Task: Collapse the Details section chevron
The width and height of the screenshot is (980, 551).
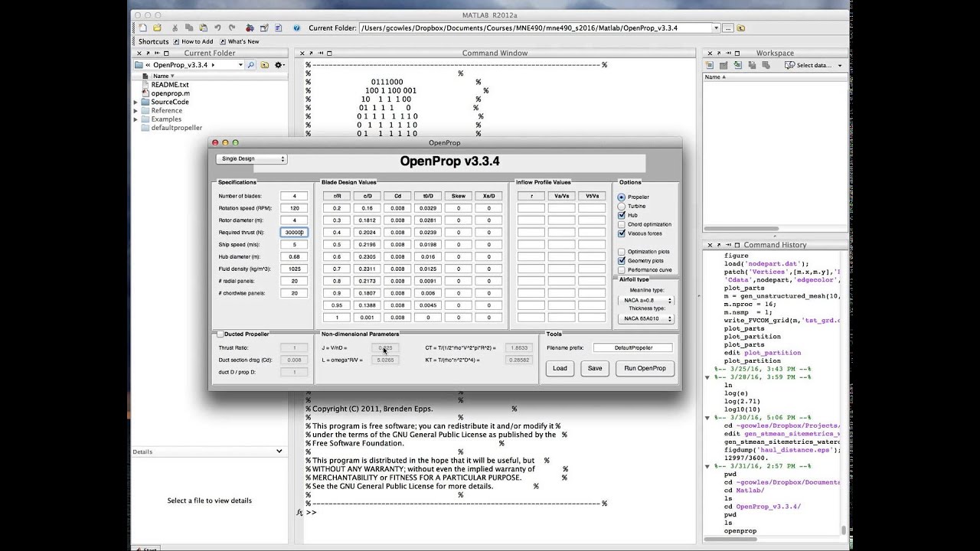Action: pyautogui.click(x=279, y=452)
